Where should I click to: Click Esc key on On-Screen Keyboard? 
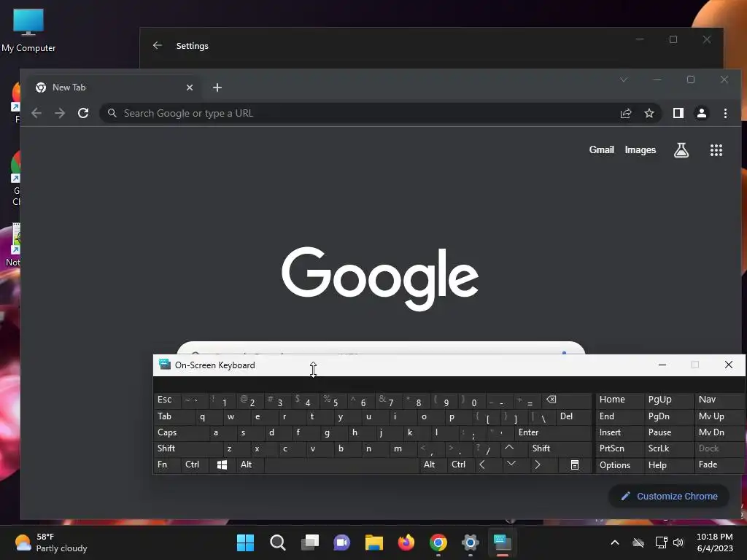pos(167,400)
